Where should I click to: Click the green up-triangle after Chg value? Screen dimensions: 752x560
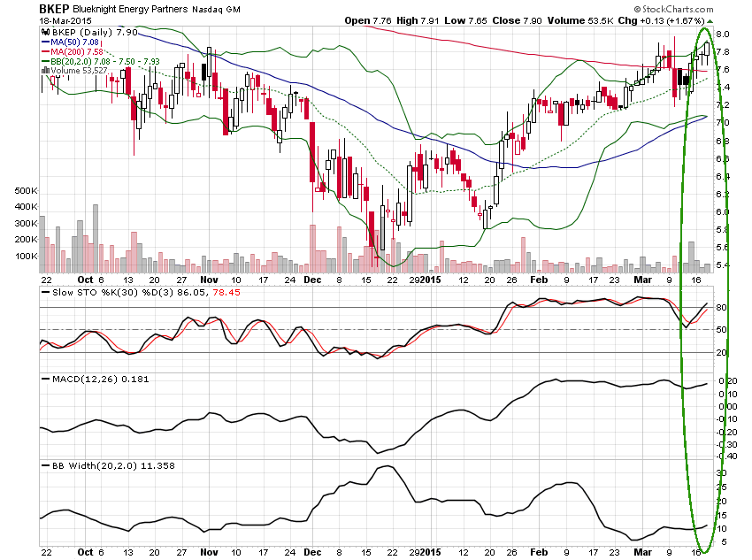[710, 20]
